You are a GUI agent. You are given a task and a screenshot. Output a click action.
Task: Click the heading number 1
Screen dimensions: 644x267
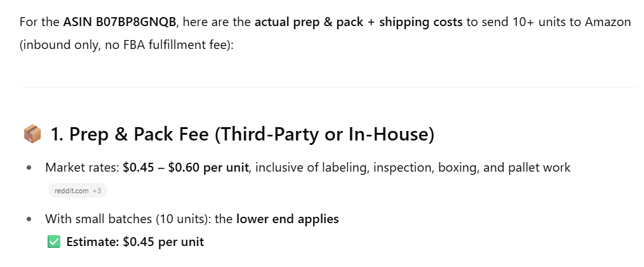point(56,134)
